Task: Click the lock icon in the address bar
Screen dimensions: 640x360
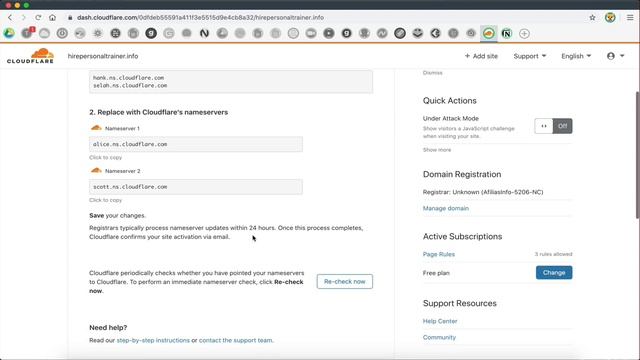Action: [70, 18]
